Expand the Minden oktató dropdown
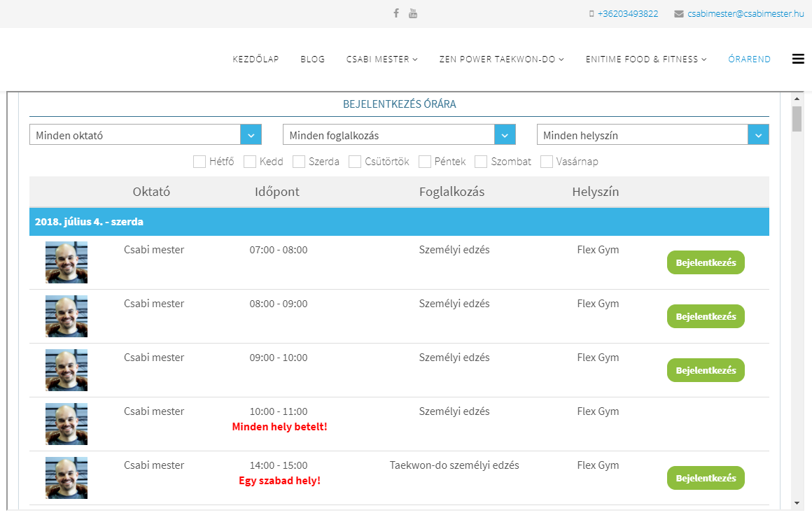 pyautogui.click(x=251, y=135)
